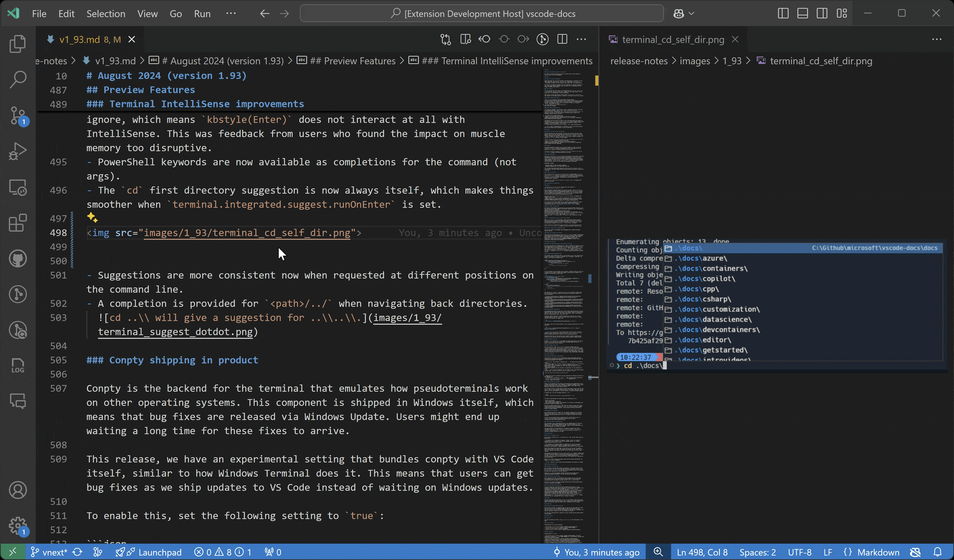Open the Remote Explorer view
954x560 pixels.
18,187
